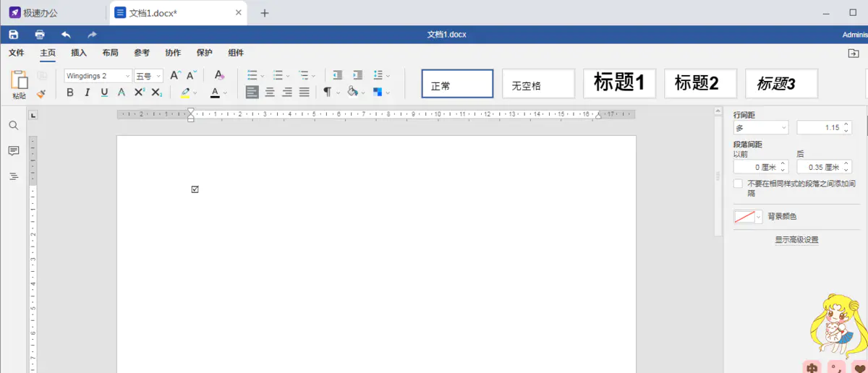Decrease the paragraph indent
The height and width of the screenshot is (373, 868).
[338, 75]
